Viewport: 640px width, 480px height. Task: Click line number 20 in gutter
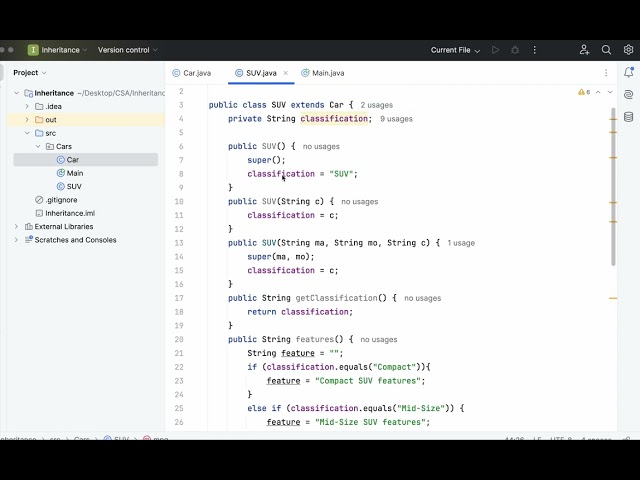179,340
